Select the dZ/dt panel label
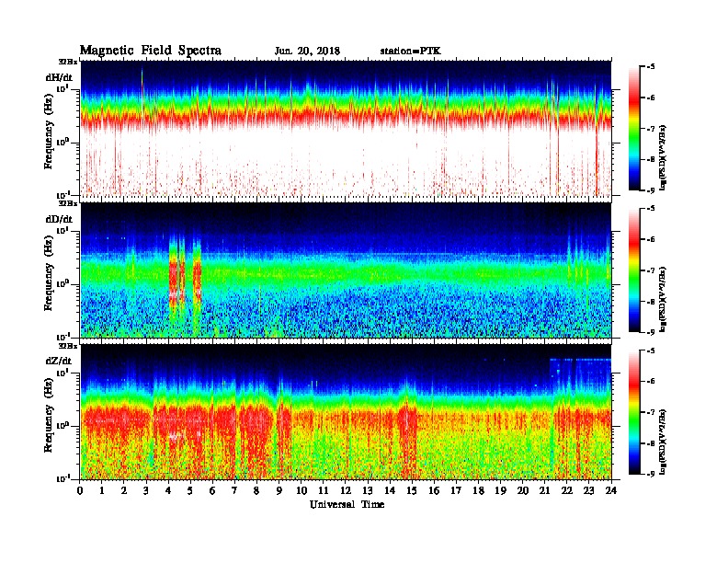 coord(59,361)
